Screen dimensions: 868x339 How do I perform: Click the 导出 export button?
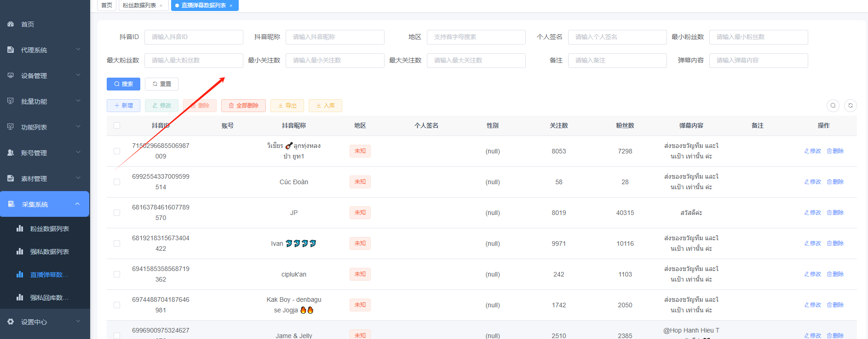click(x=287, y=106)
